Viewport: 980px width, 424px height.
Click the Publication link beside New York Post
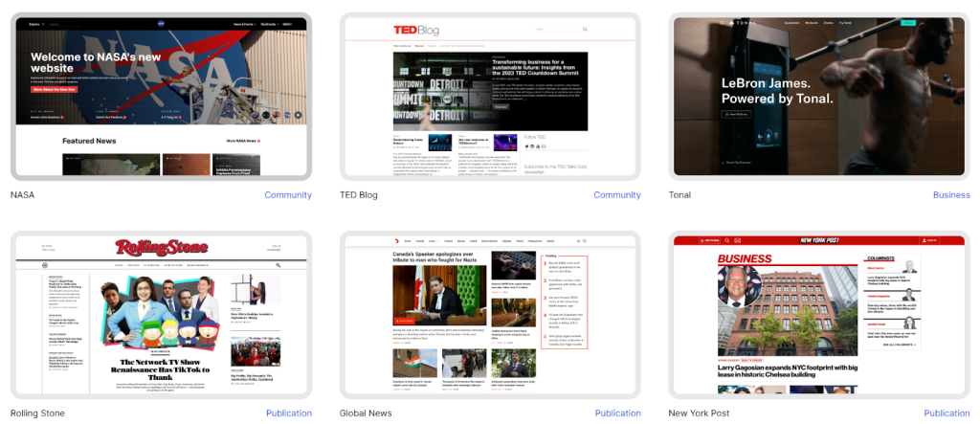coord(947,413)
